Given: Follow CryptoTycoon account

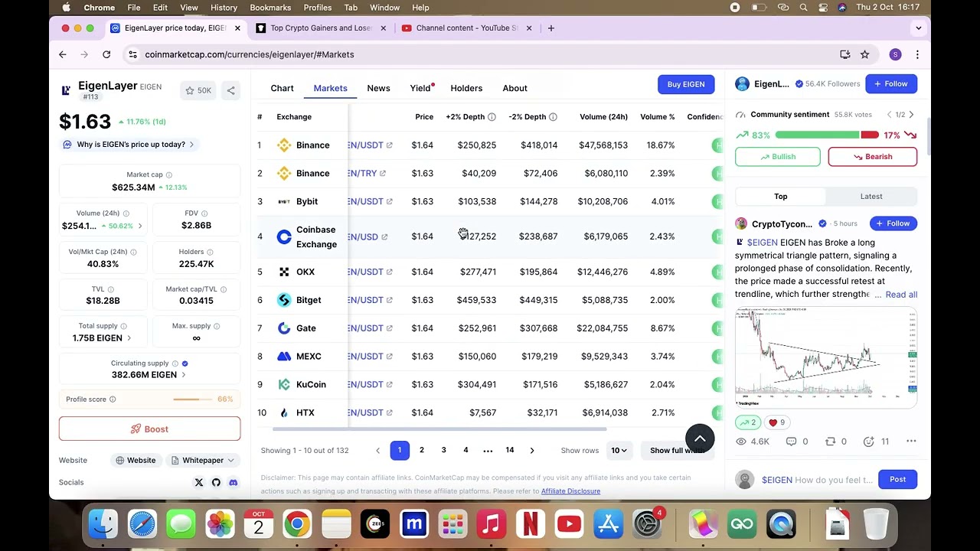Looking at the screenshot, I should pyautogui.click(x=893, y=223).
